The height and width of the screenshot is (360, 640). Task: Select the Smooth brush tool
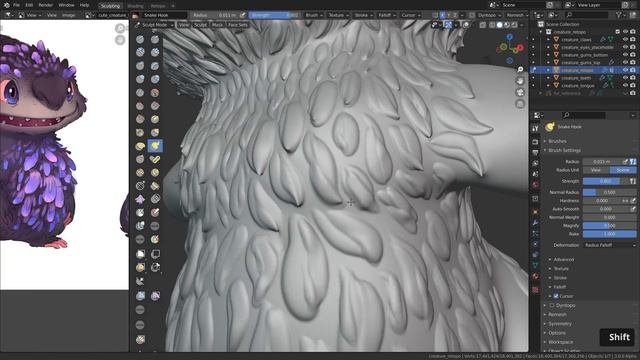coord(155,93)
